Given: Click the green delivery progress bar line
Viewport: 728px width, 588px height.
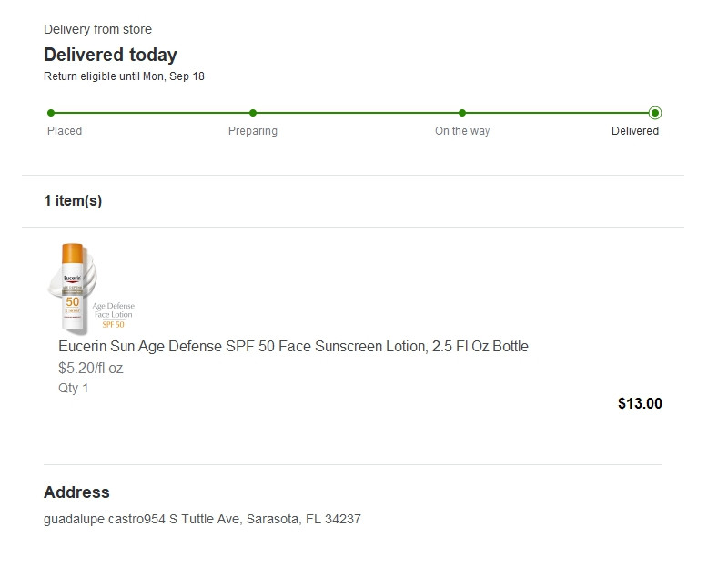Looking at the screenshot, I should pyautogui.click(x=355, y=113).
